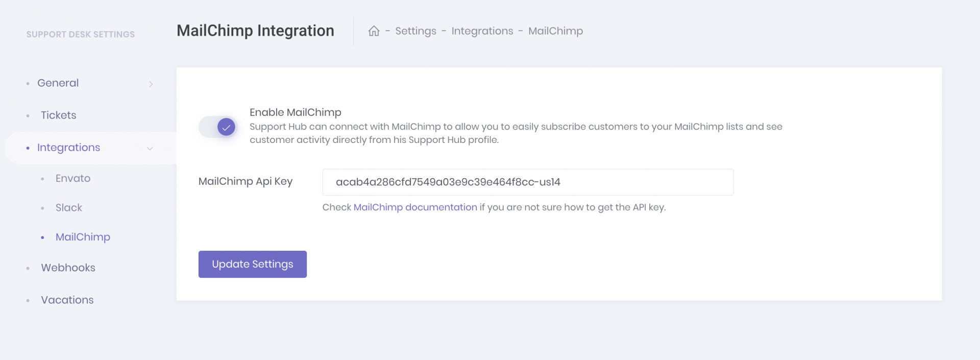Viewport: 980px width, 360px height.
Task: Open the home breadcrumb icon
Action: point(374,31)
